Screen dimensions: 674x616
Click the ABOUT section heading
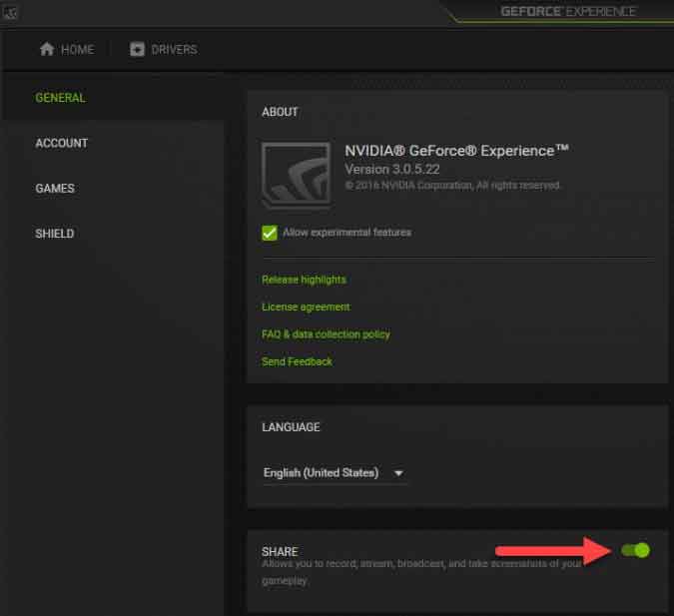pyautogui.click(x=280, y=112)
